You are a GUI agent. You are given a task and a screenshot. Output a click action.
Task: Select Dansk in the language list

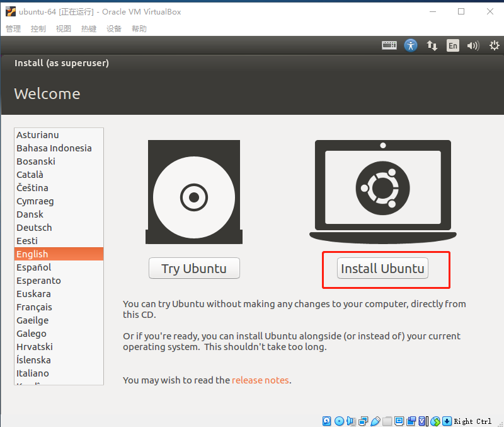pos(59,214)
